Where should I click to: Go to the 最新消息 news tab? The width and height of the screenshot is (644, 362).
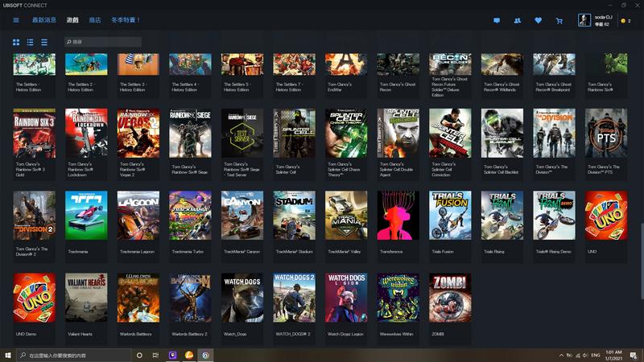click(44, 19)
